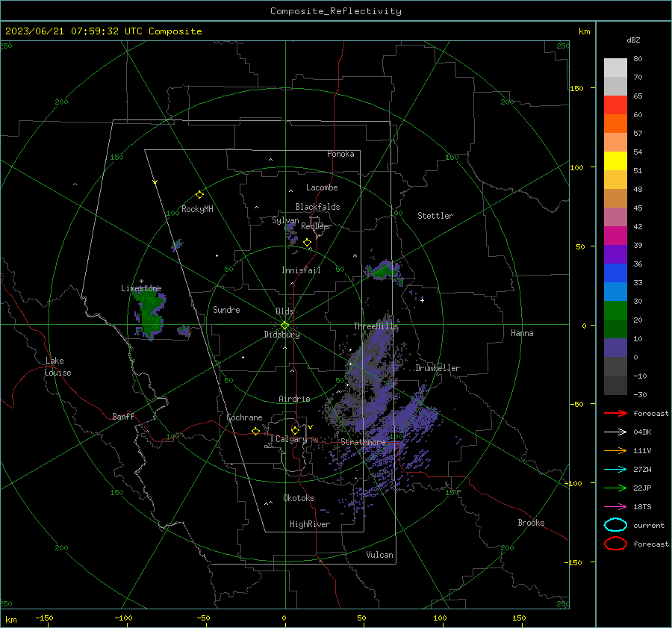Click the Composite_Reflectivity title

tap(335, 11)
